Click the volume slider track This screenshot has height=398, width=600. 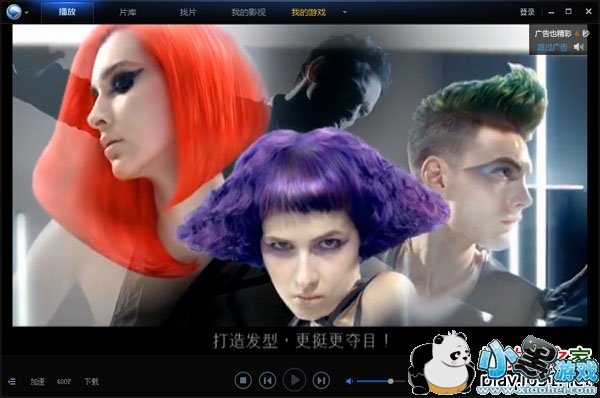[x=381, y=381]
